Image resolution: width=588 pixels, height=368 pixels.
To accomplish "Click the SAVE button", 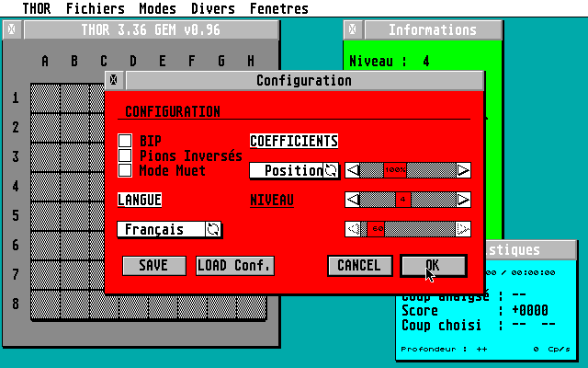I will tap(154, 266).
